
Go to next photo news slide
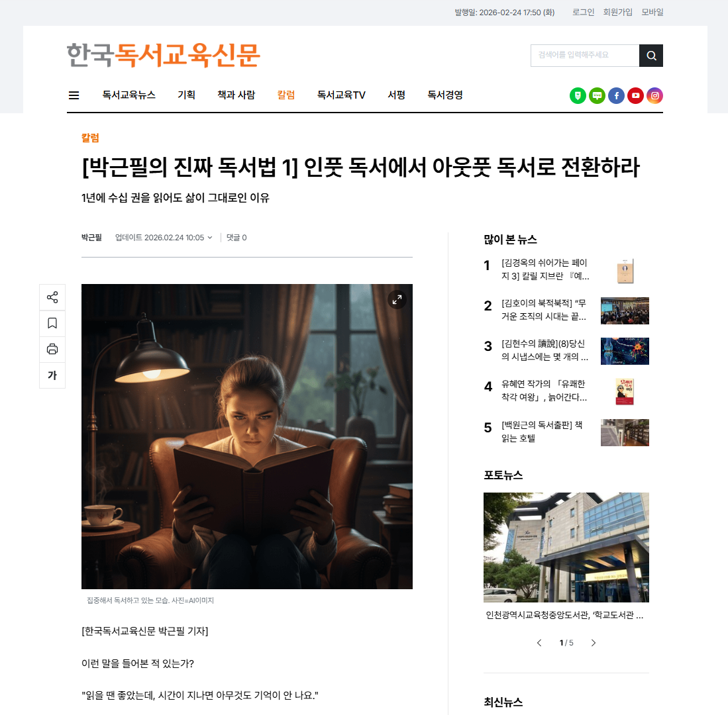pyautogui.click(x=594, y=643)
